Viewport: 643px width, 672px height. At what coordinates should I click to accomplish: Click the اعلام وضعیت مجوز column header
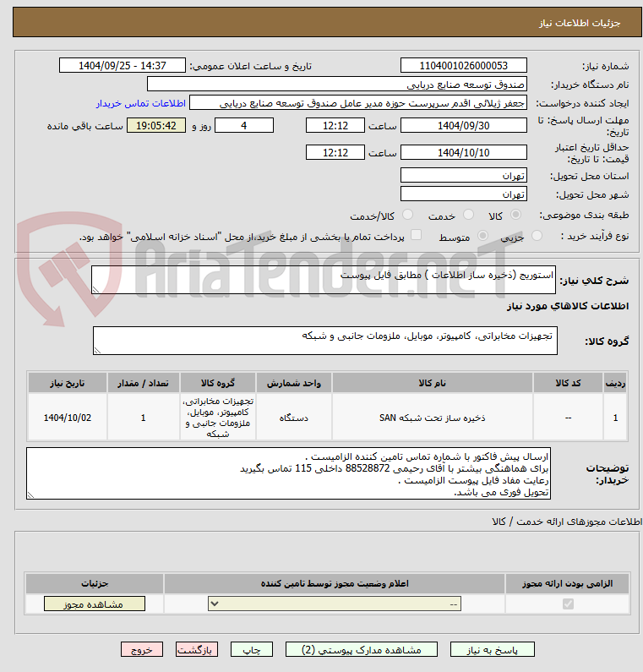click(335, 584)
